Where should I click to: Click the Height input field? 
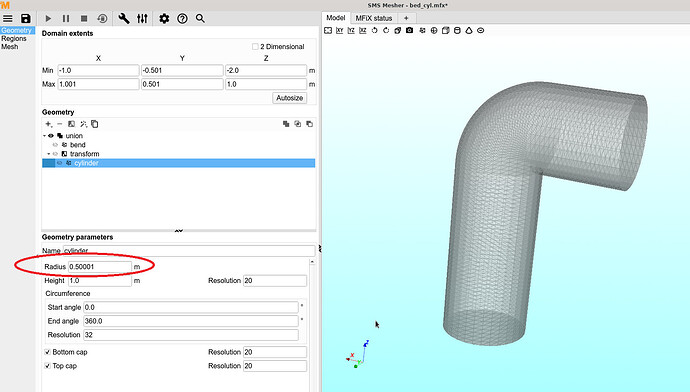(x=100, y=281)
